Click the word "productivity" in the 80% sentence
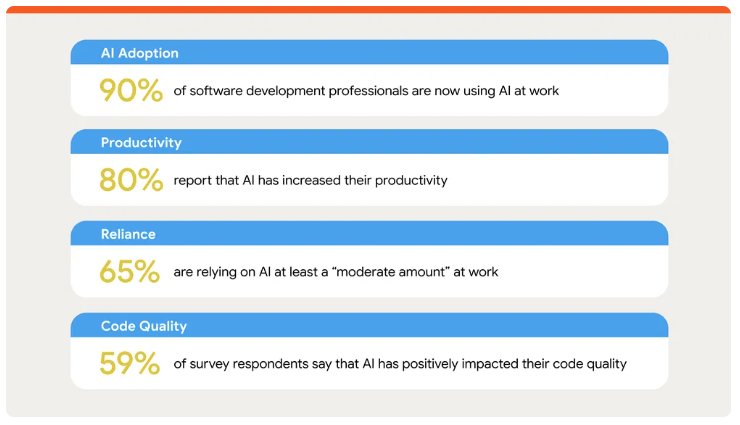Screen dimensions: 740x425 411,181
